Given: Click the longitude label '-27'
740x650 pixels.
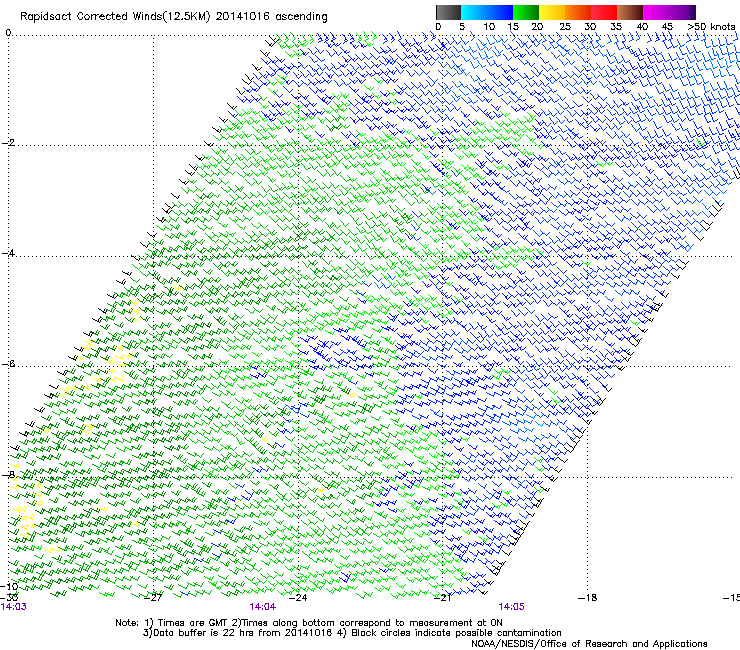Looking at the screenshot, I should [153, 598].
